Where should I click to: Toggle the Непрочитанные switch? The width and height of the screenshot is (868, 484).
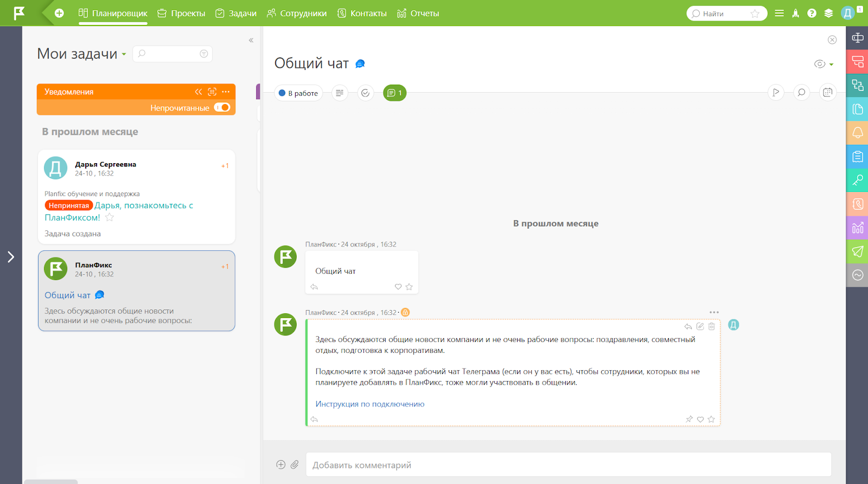click(x=222, y=107)
